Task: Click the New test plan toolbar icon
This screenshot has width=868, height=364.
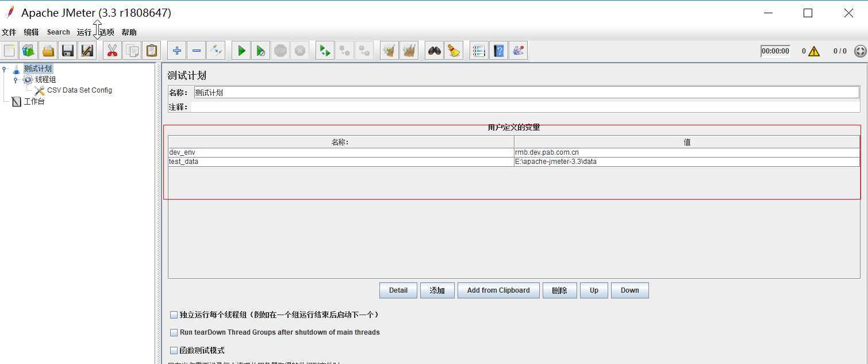Action: 9,51
